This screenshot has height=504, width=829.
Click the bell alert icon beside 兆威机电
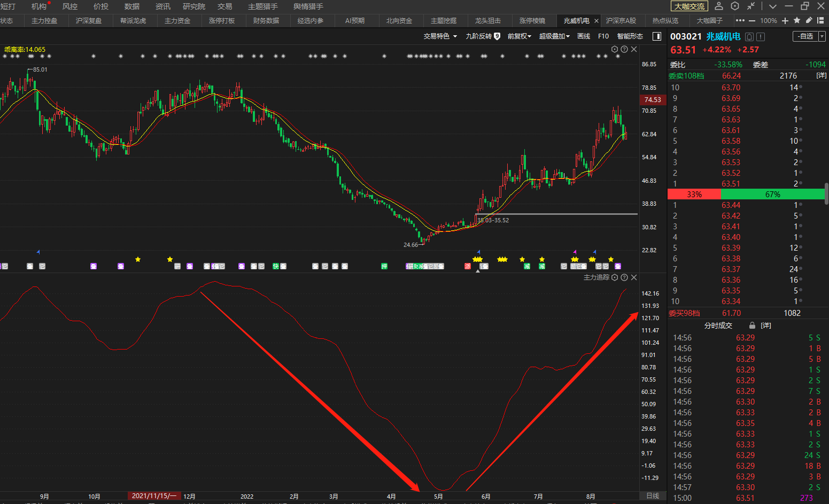point(749,37)
